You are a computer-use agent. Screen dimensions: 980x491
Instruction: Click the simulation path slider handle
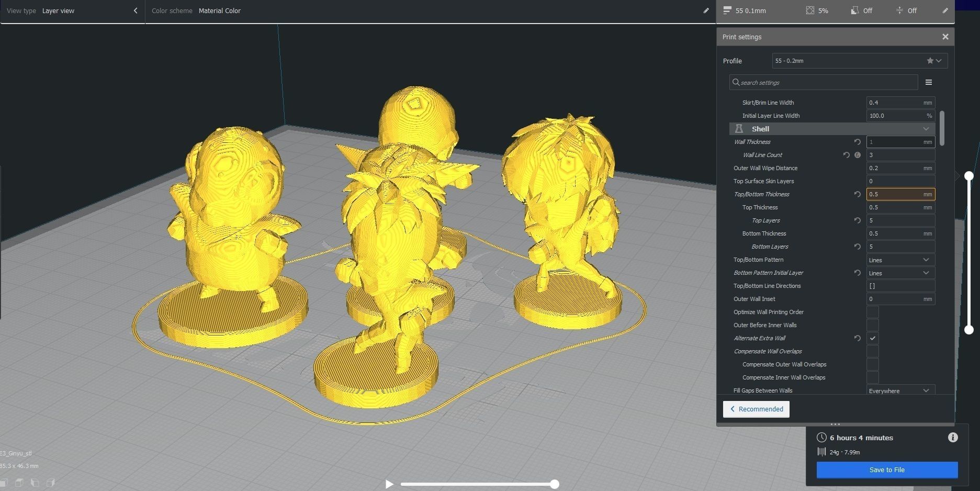coord(554,484)
